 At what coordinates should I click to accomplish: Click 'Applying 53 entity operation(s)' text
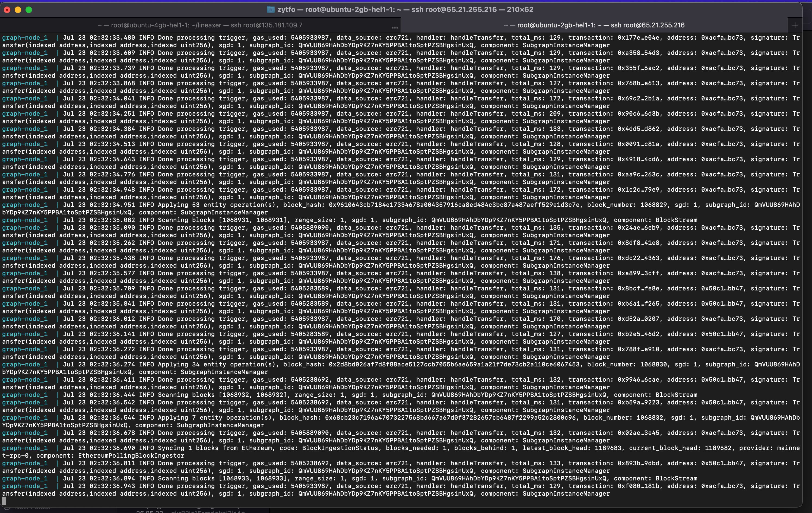point(217,205)
